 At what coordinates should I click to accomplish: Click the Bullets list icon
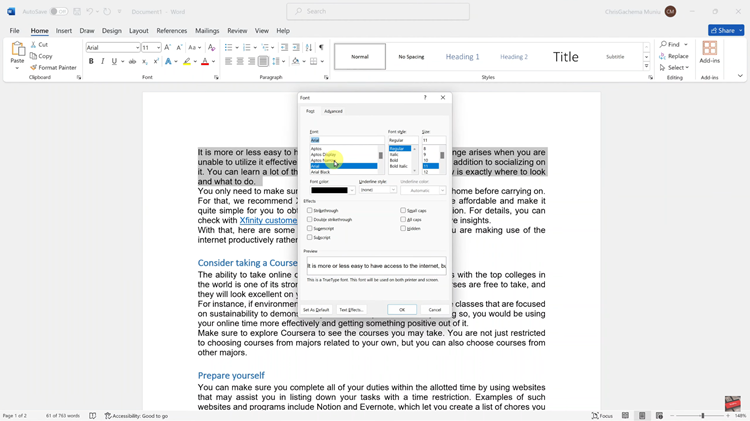tap(229, 47)
